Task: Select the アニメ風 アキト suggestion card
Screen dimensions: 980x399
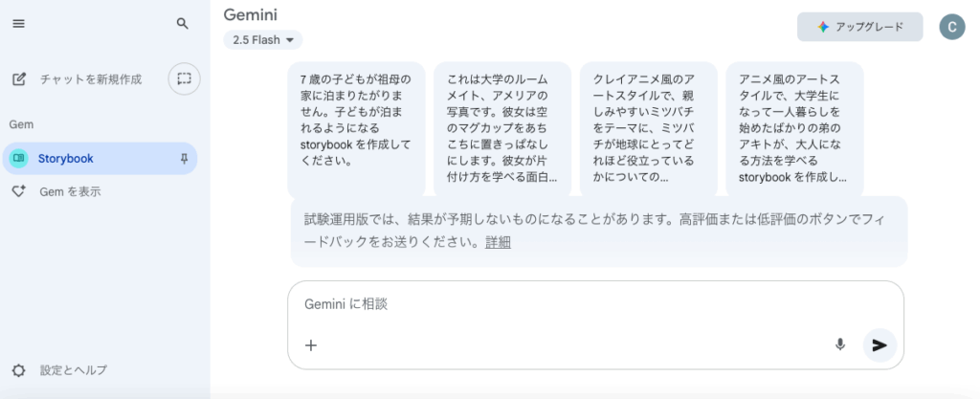Action: 795,130
